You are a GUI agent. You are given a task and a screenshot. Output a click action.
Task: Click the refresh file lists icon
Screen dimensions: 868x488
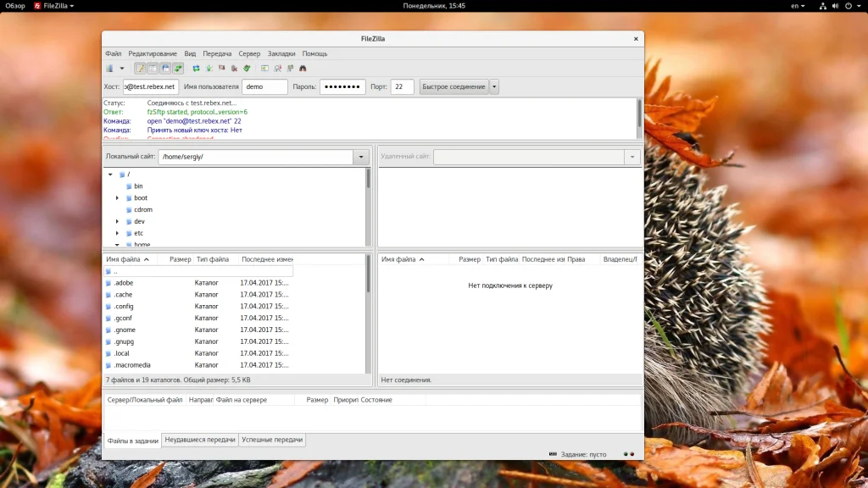tap(197, 69)
